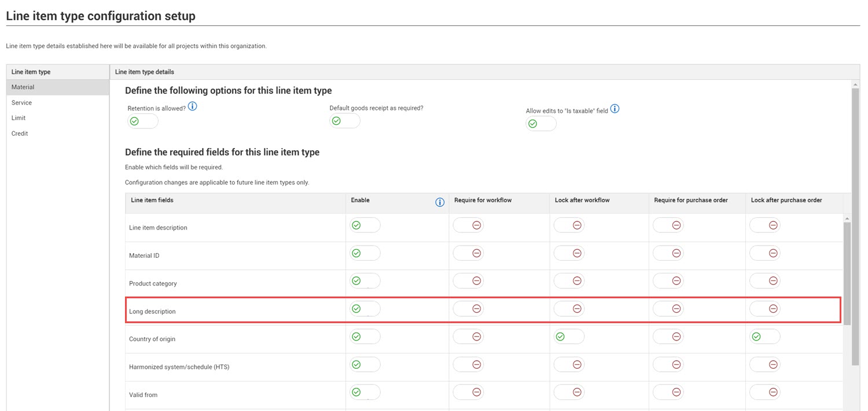
Task: Click the Line item type details panel header
Action: [x=485, y=72]
